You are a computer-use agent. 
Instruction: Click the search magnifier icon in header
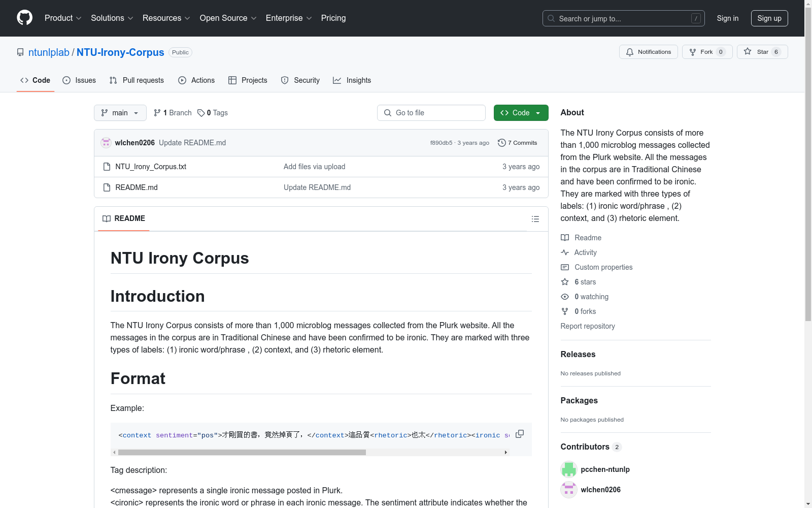(551, 18)
